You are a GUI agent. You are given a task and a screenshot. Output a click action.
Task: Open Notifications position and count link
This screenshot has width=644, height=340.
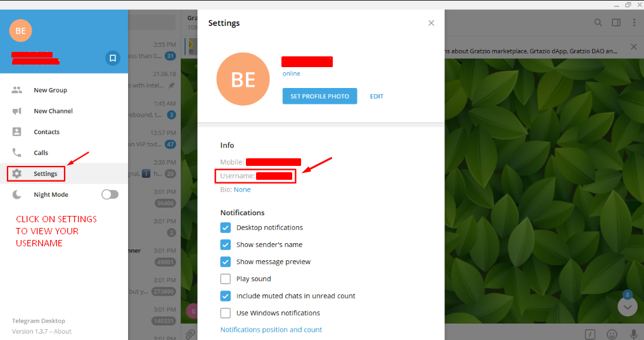(271, 330)
